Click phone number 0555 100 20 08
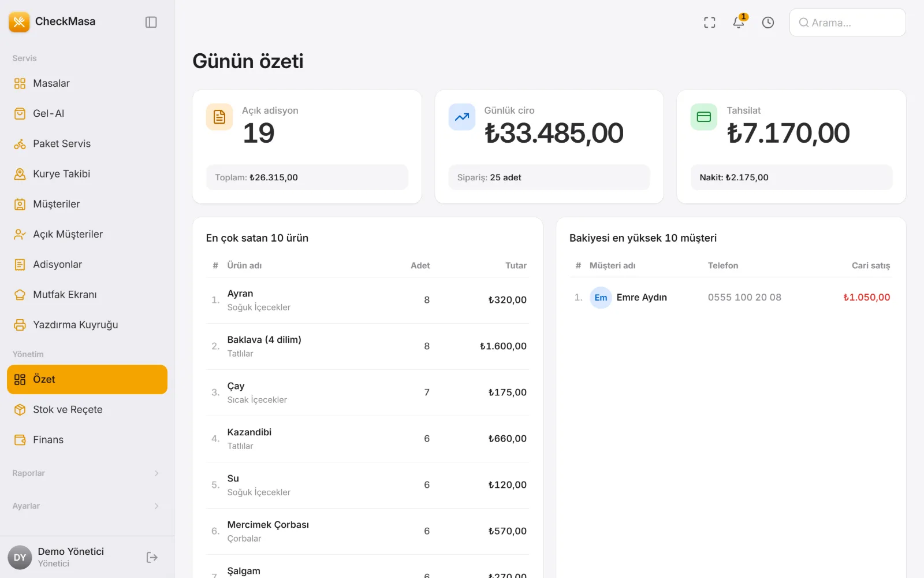924x578 pixels. click(x=744, y=297)
